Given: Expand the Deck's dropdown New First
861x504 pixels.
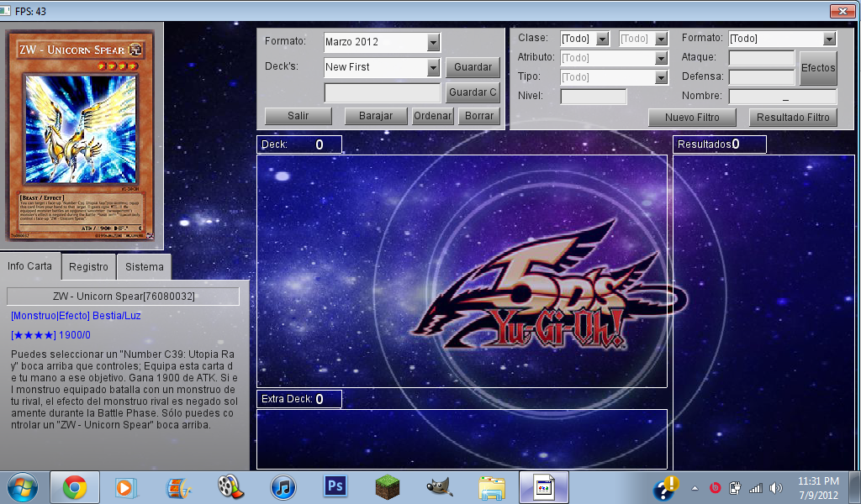Looking at the screenshot, I should pos(433,67).
